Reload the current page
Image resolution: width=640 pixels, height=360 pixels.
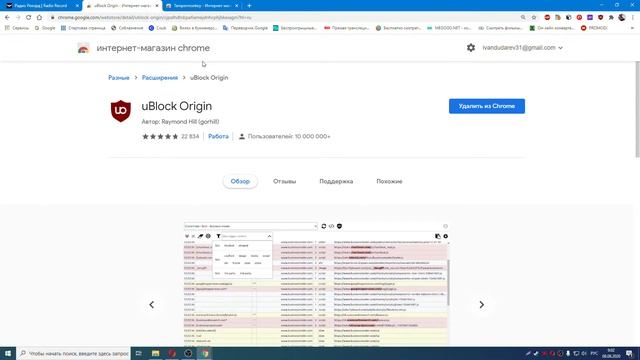click(x=28, y=18)
